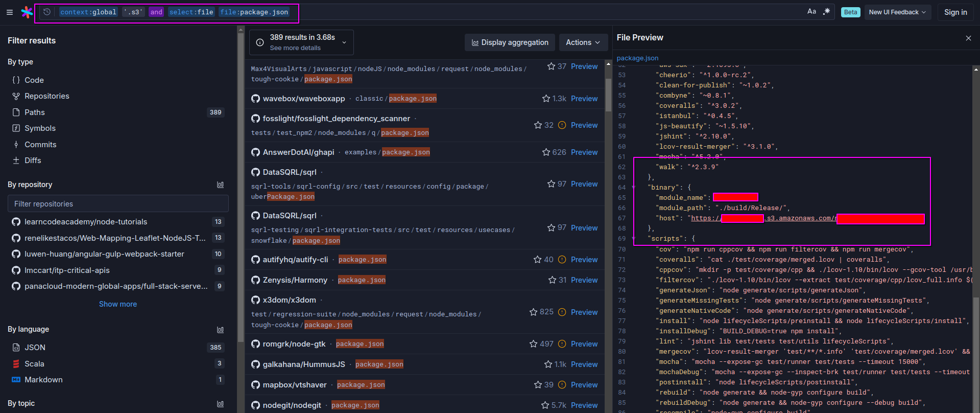Toggle regular expression search mode
Viewport: 980px width, 413px height.
tap(827, 12)
